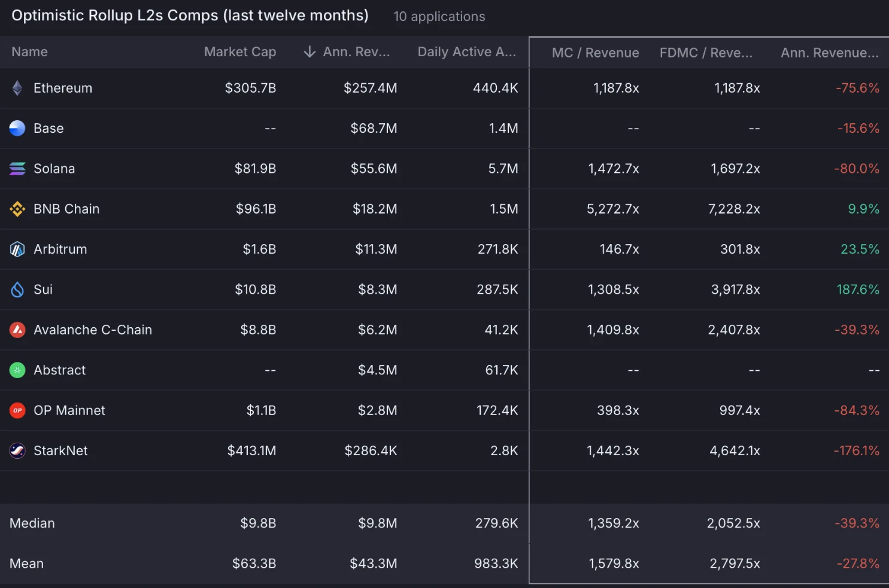Select the Base logo icon
Viewport: 889px width, 588px height.
[x=17, y=127]
